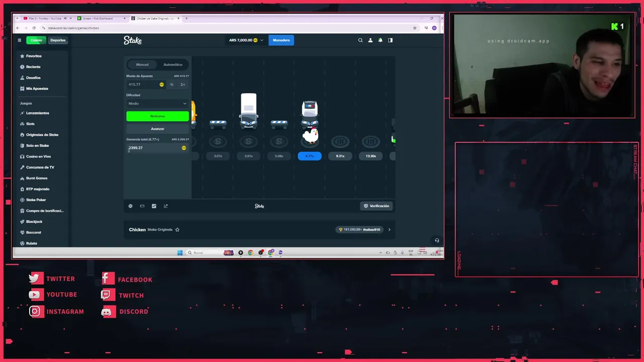Image resolution: width=644 pixels, height=362 pixels.
Task: Click the coin icon in total win field
Action: pos(184,148)
